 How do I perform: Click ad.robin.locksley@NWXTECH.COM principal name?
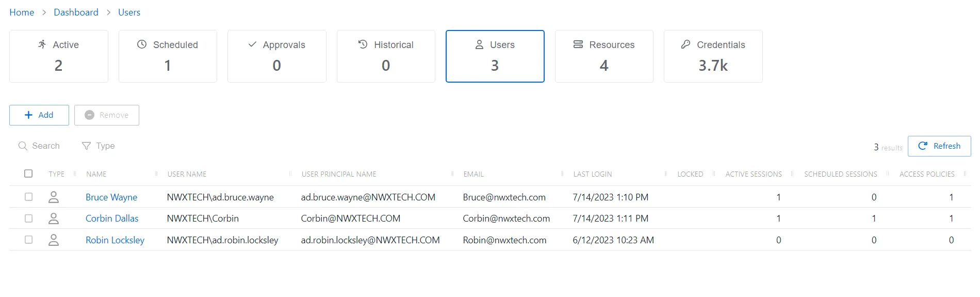pos(370,240)
